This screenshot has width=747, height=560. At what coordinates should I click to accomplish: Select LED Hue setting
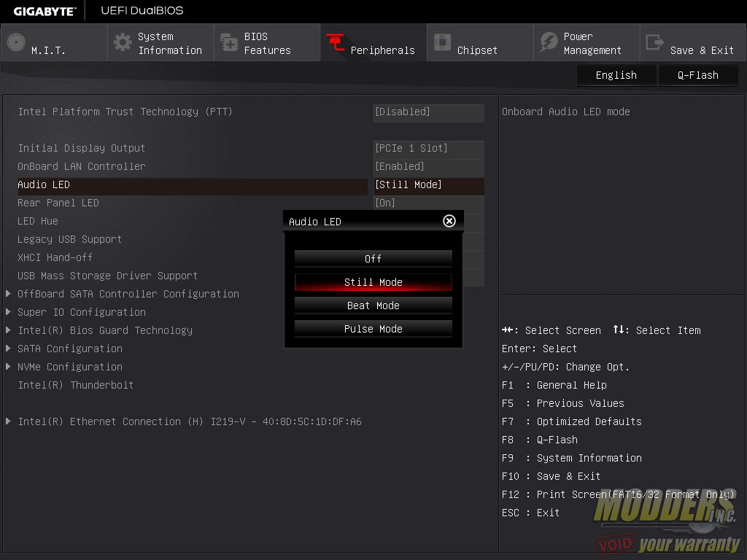[x=38, y=221]
